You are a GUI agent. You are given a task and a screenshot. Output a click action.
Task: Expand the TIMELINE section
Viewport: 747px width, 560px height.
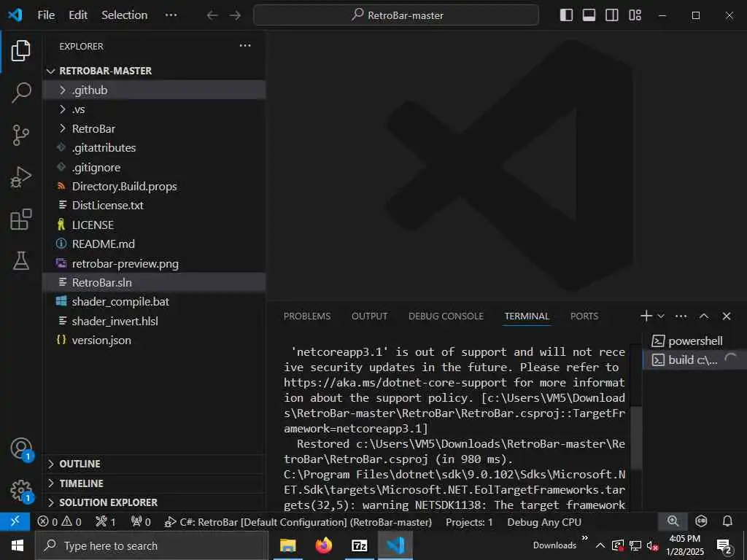(x=154, y=483)
